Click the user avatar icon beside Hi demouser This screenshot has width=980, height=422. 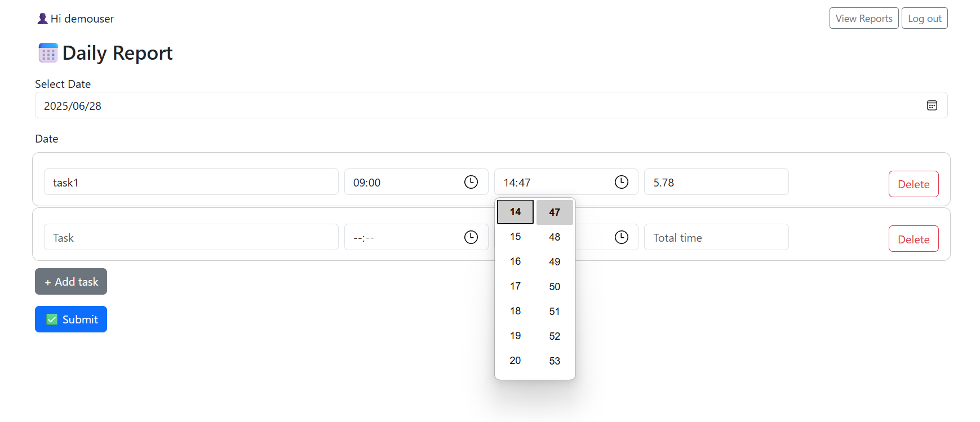click(x=42, y=19)
